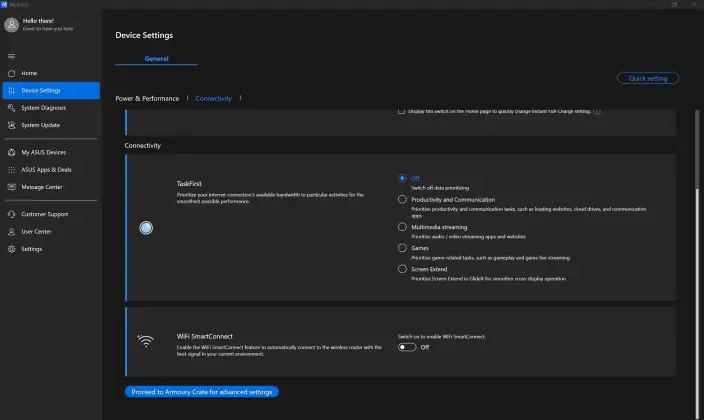Image resolution: width=704 pixels, height=420 pixels.
Task: Click the System Update icon
Action: click(12, 125)
